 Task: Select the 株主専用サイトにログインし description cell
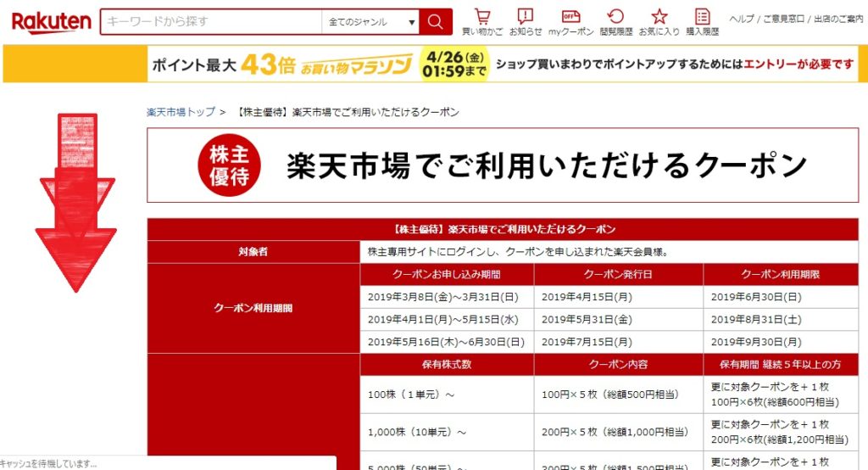pos(609,252)
